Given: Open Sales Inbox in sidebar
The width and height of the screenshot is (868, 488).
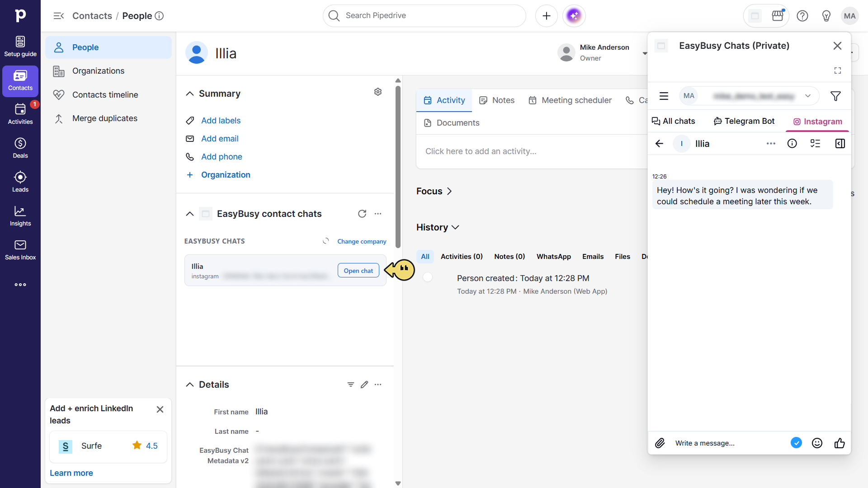Looking at the screenshot, I should (20, 249).
